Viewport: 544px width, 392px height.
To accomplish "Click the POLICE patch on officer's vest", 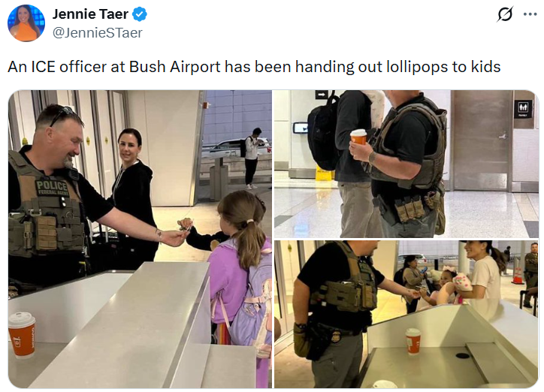I will [53, 188].
